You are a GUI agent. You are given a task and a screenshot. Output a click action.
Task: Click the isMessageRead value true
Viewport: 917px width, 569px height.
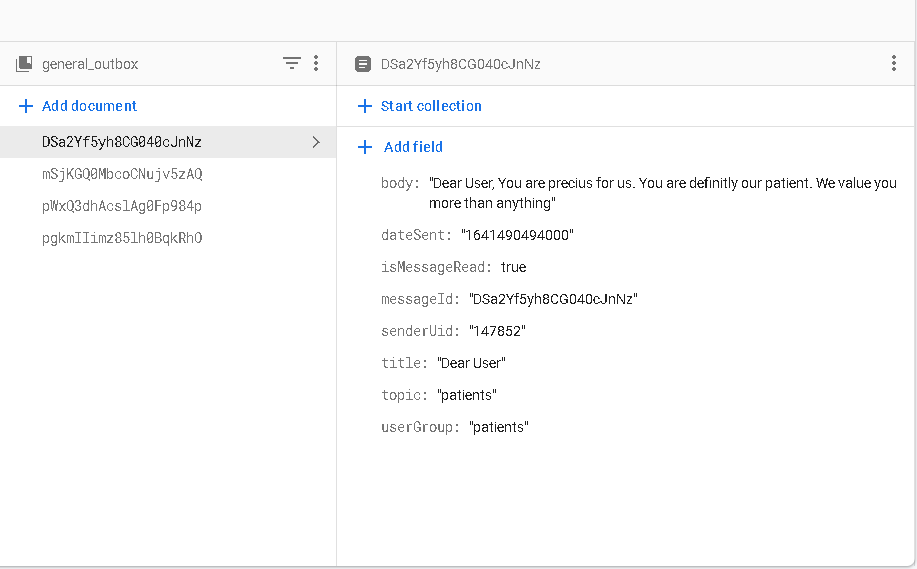click(513, 267)
